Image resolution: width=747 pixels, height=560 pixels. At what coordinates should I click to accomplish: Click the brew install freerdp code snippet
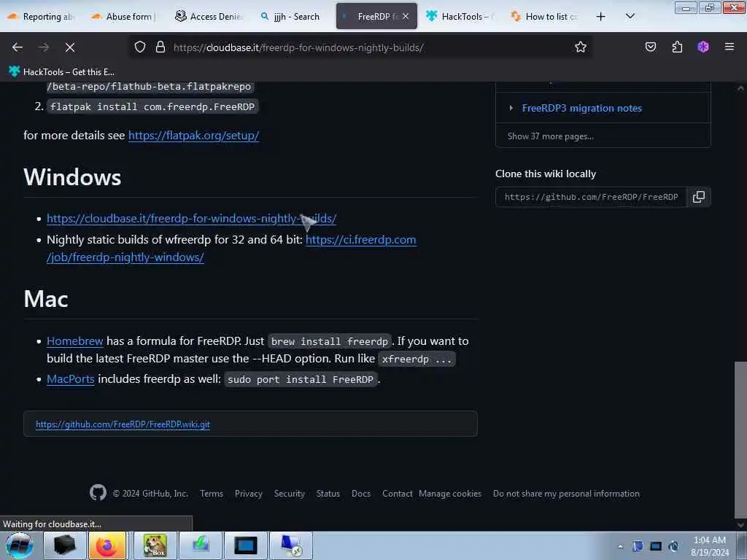330,341
